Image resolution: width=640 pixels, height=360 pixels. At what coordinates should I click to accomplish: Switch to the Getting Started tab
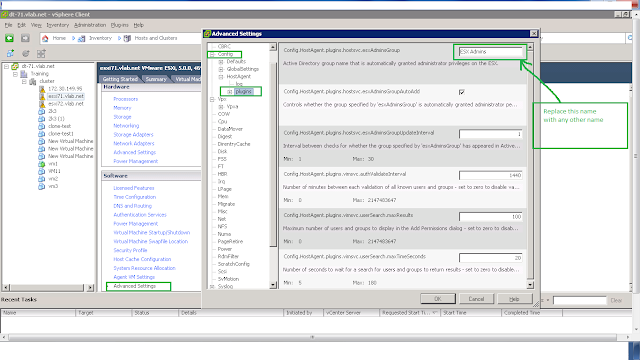pyautogui.click(x=120, y=79)
